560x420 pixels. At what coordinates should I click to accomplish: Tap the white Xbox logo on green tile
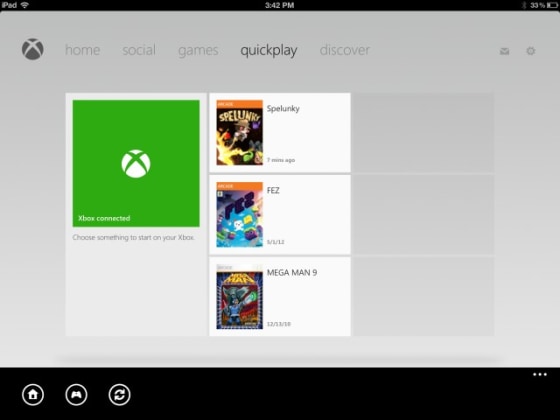tap(136, 164)
